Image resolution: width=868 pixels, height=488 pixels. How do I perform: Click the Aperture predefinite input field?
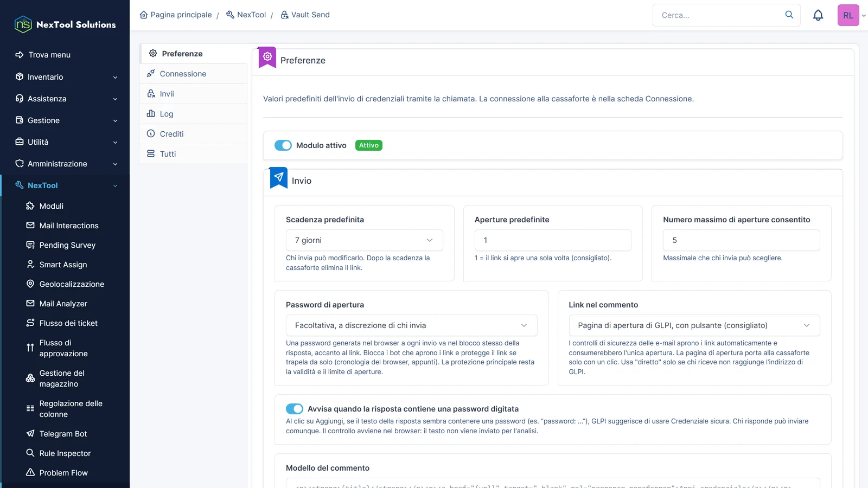click(x=553, y=240)
